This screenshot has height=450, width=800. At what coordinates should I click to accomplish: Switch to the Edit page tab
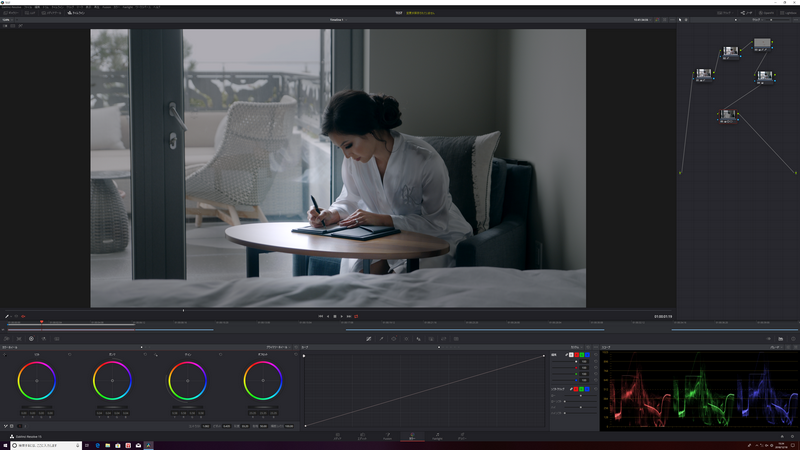click(x=362, y=436)
